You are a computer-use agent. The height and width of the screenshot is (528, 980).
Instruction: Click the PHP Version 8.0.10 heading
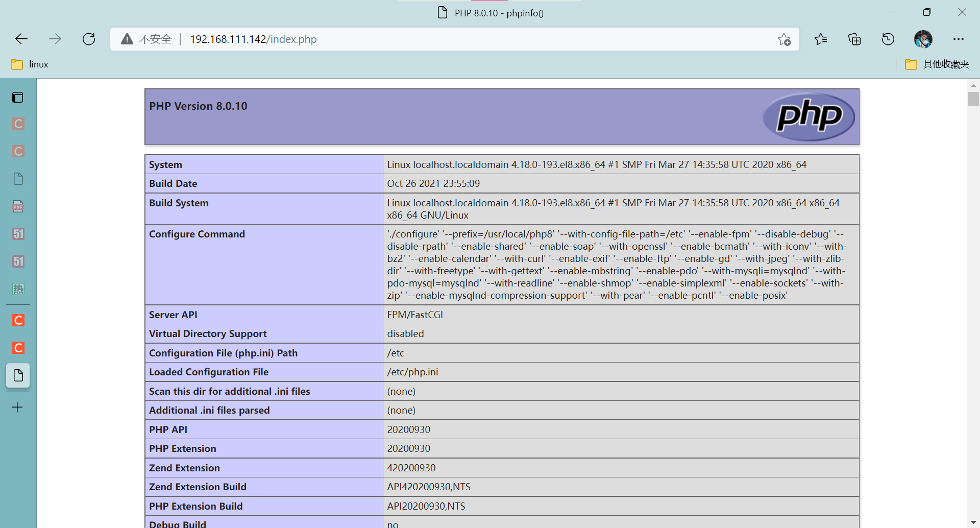tap(198, 106)
